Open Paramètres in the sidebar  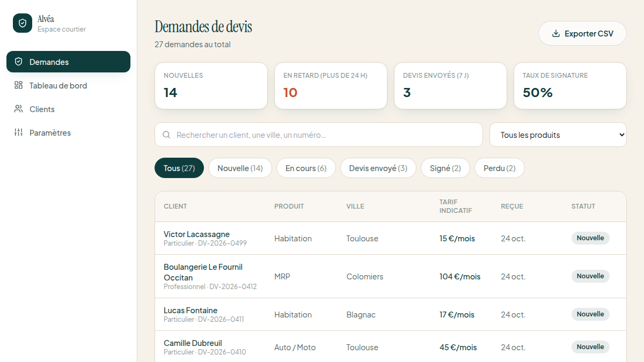(x=68, y=132)
